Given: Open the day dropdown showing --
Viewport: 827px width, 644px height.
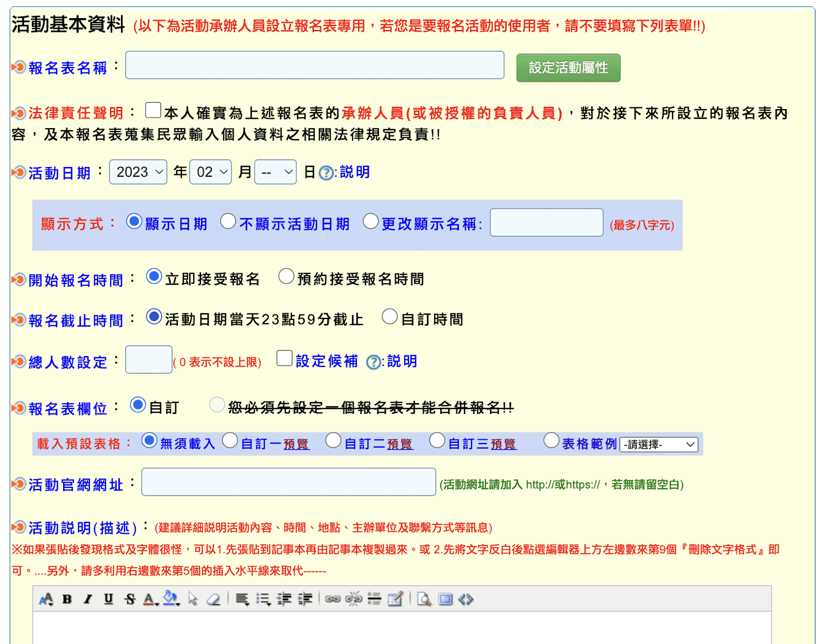Looking at the screenshot, I should [x=275, y=172].
